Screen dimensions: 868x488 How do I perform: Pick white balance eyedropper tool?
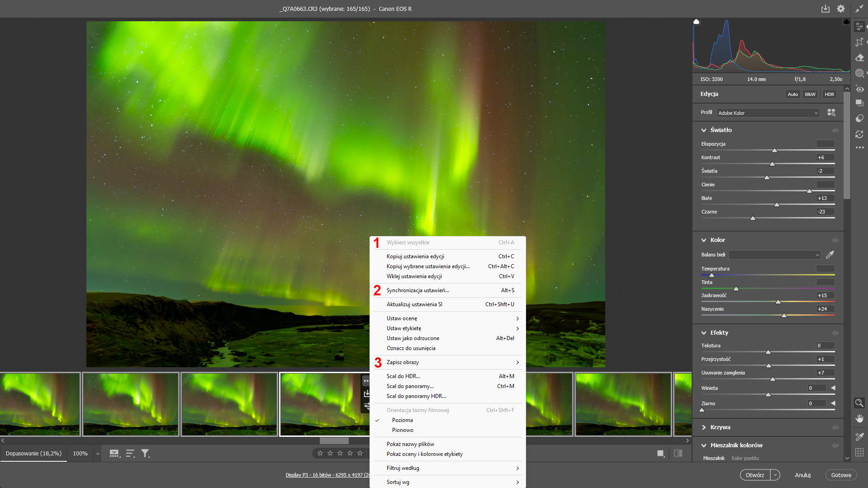click(830, 255)
